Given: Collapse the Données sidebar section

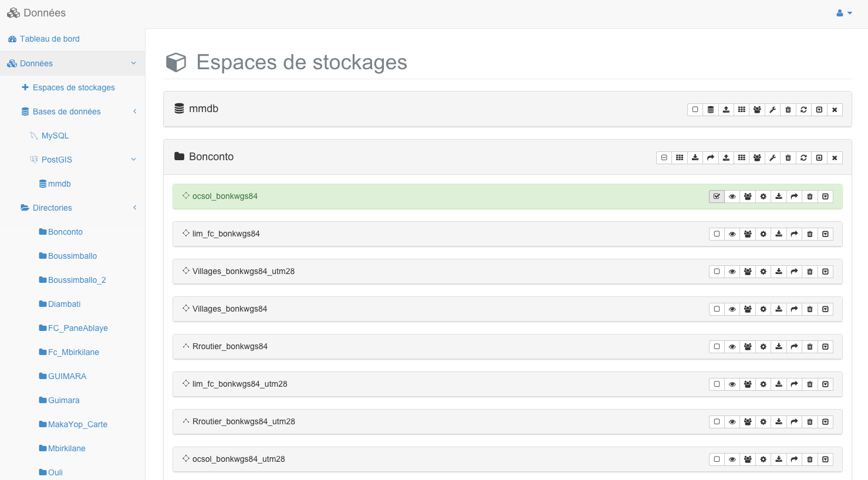Looking at the screenshot, I should coord(133,63).
